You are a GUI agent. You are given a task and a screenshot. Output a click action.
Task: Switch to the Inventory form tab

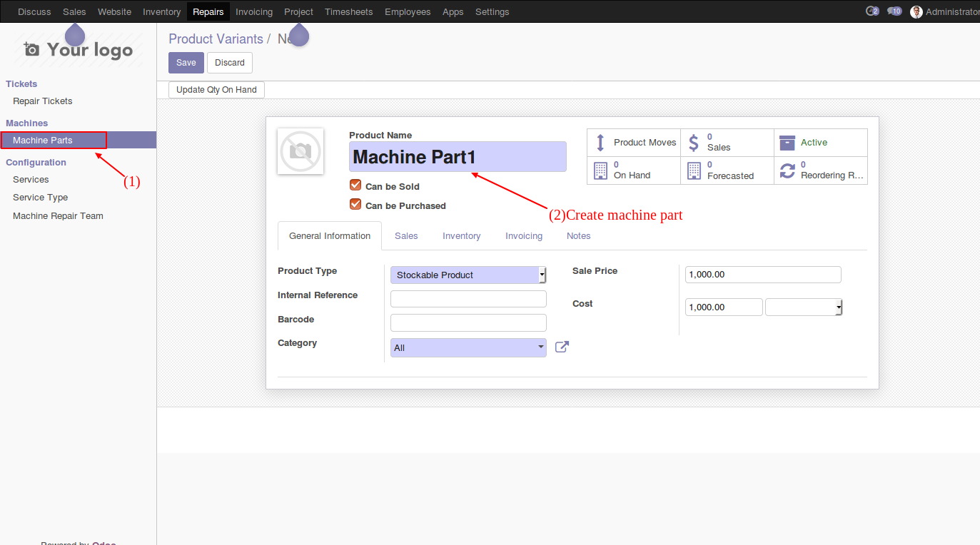pos(461,235)
